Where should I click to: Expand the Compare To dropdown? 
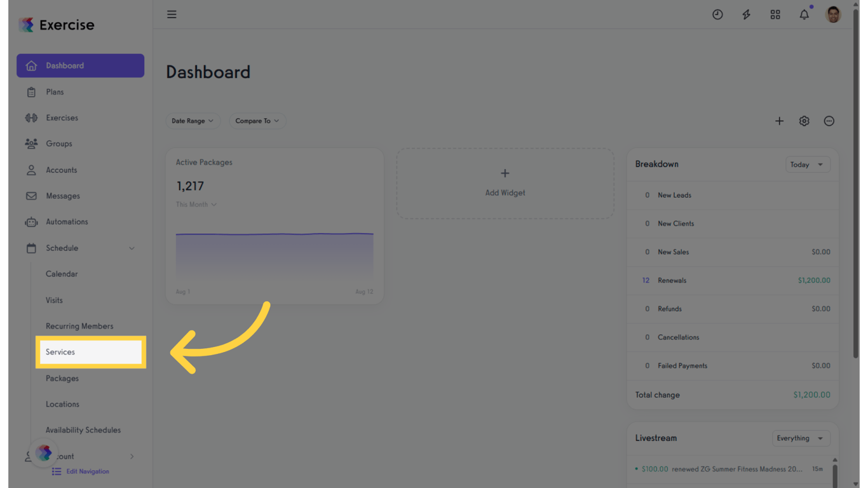[x=257, y=121]
